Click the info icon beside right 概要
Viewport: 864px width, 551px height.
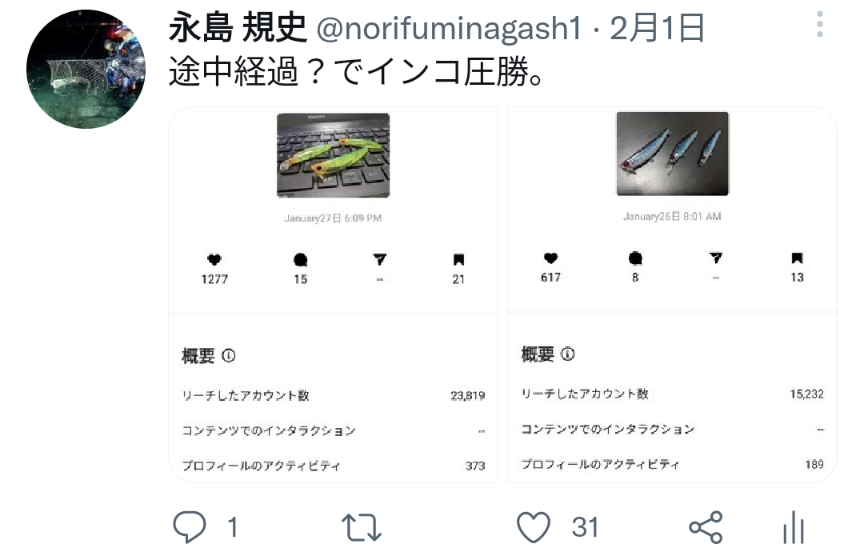coord(568,354)
